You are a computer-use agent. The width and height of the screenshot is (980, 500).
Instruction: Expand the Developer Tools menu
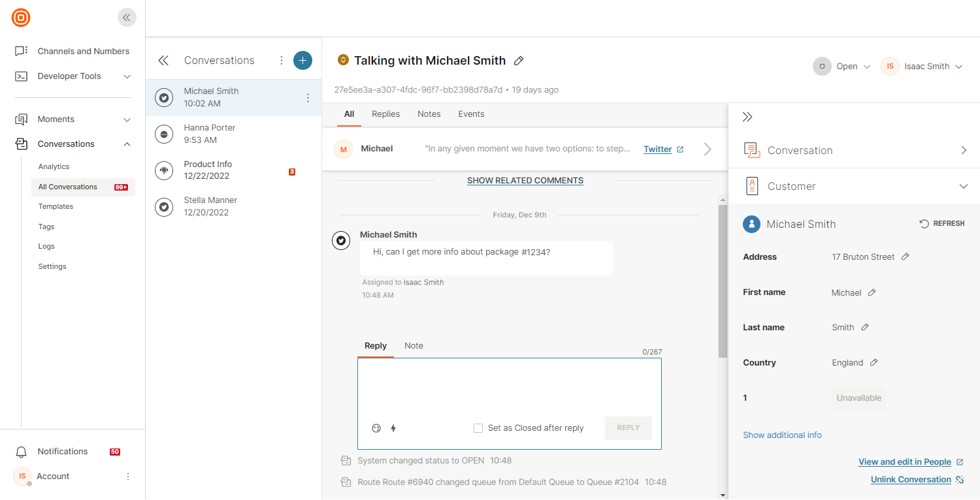(127, 76)
